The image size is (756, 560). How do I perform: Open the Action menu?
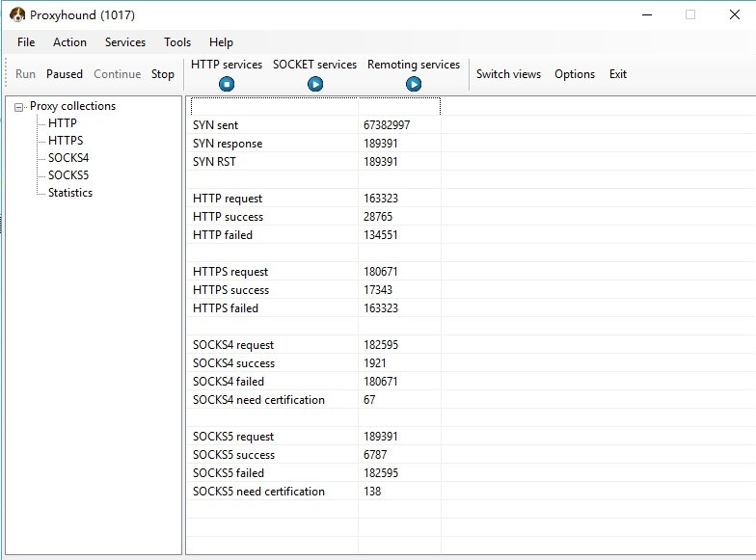(x=69, y=42)
